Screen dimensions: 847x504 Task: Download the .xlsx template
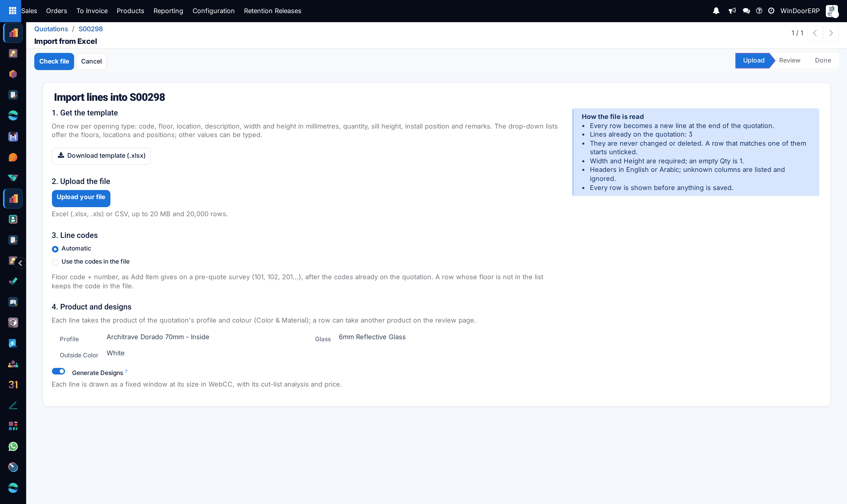pyautogui.click(x=101, y=156)
